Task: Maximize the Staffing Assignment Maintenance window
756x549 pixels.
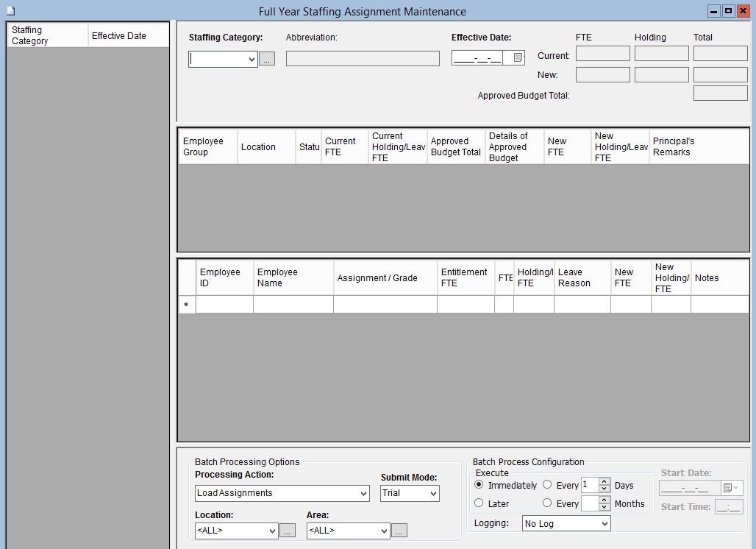Action: 728,11
